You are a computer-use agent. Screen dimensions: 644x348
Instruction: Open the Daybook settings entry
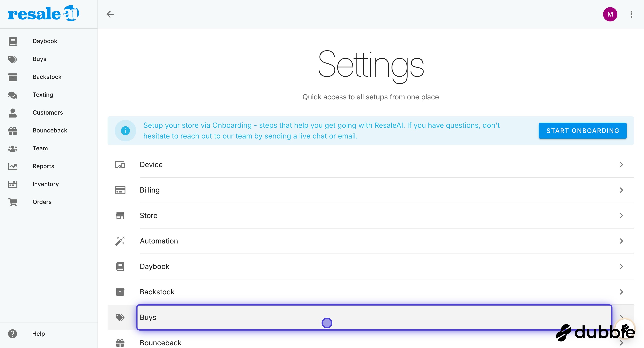coord(371,267)
